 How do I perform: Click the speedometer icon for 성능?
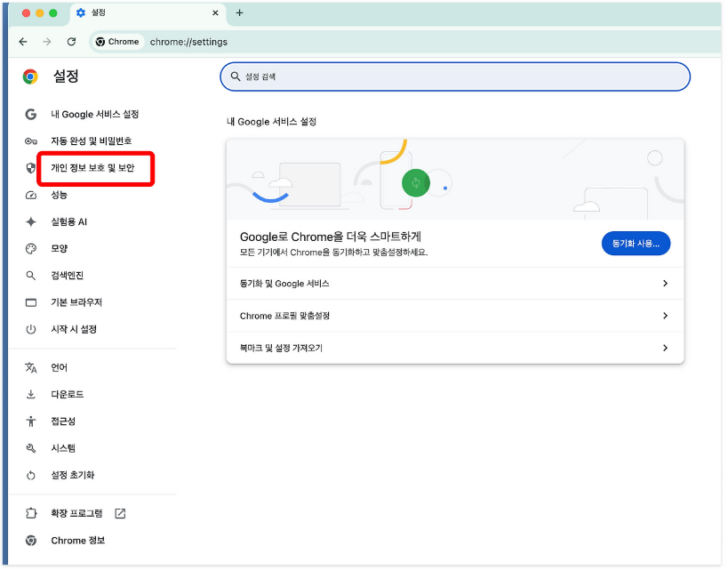point(30,195)
